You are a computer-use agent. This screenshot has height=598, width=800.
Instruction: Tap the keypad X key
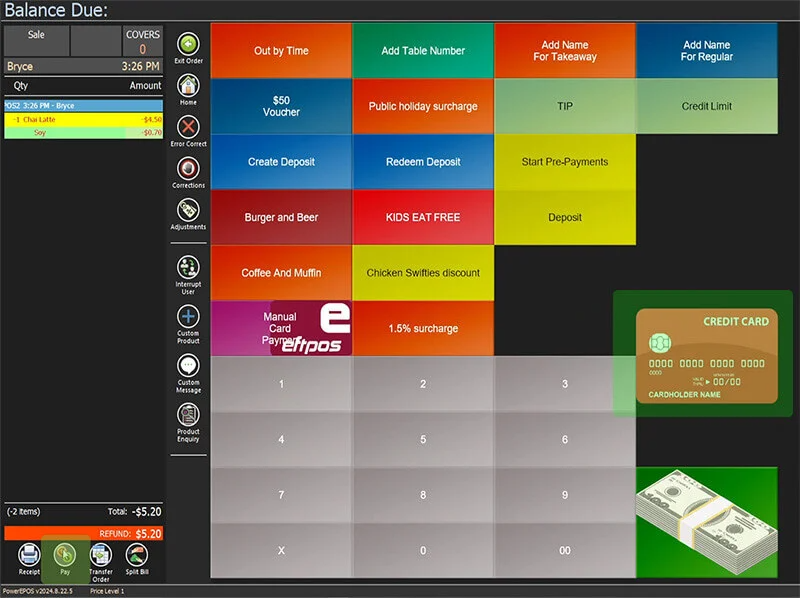click(x=281, y=551)
